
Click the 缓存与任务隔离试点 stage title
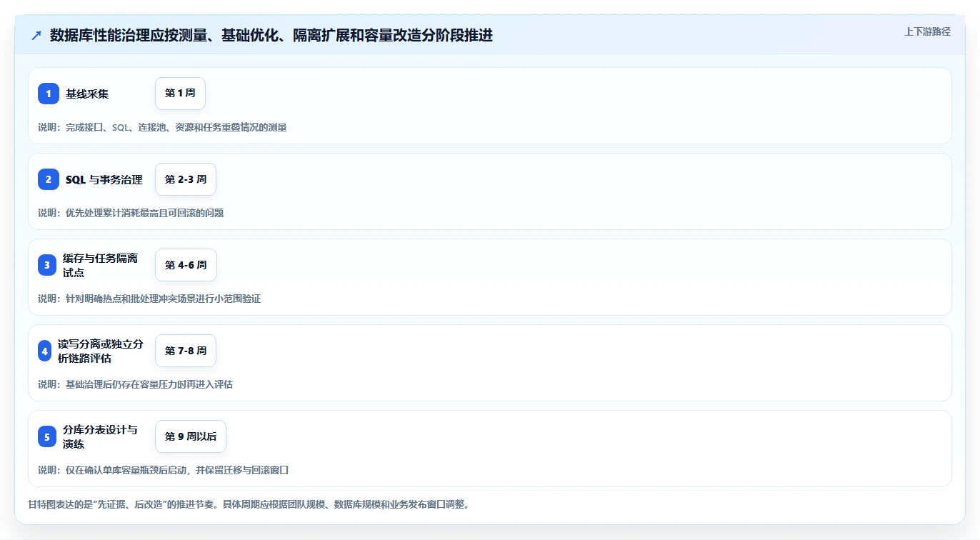click(100, 265)
